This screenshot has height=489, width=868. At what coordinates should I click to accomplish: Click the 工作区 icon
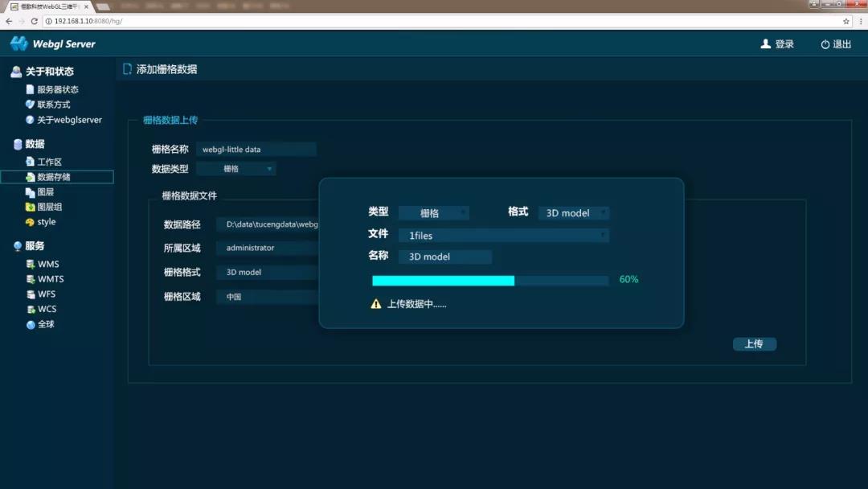click(x=30, y=162)
